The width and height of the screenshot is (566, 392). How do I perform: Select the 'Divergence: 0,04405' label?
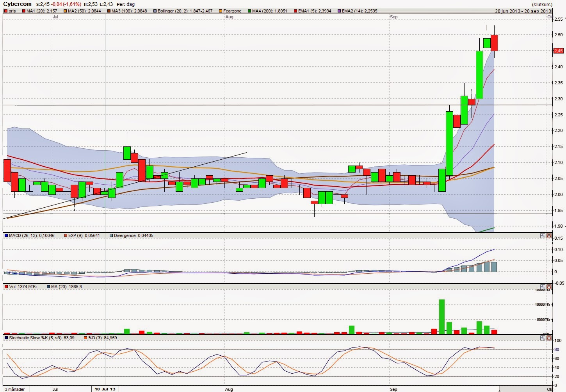(133, 235)
